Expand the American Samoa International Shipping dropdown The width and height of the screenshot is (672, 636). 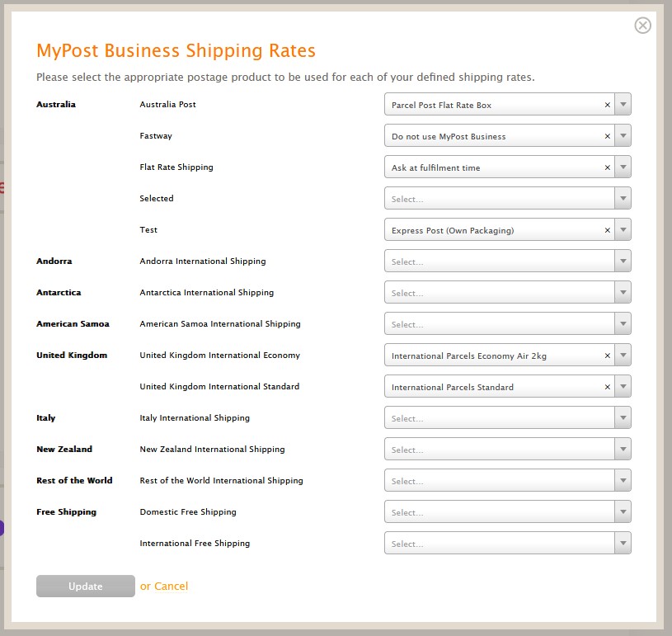point(507,323)
